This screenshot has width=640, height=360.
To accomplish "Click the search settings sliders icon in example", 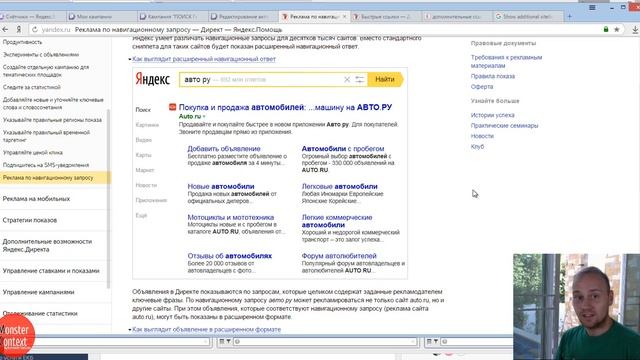I will coord(360,80).
